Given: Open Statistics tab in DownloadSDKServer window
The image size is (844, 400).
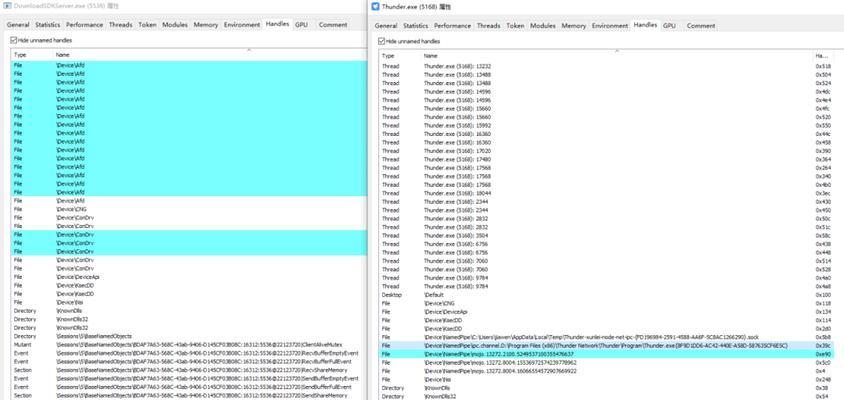Looking at the screenshot, I should (x=48, y=25).
